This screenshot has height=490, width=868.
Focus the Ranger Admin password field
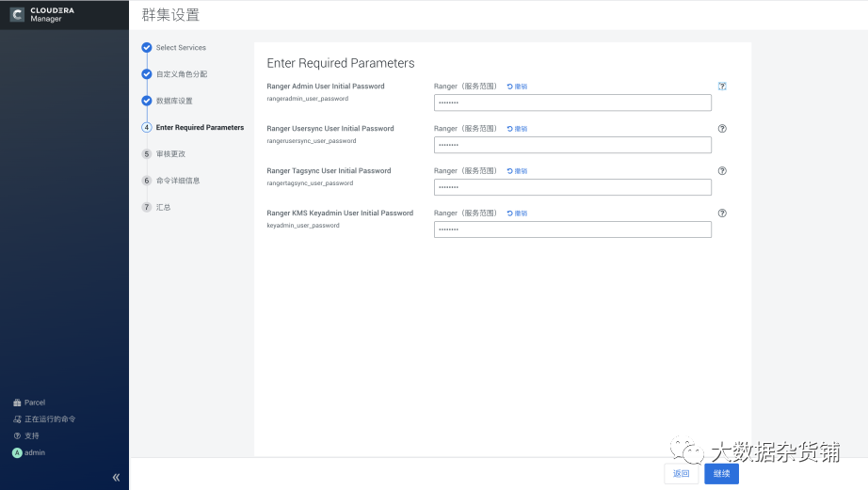572,103
